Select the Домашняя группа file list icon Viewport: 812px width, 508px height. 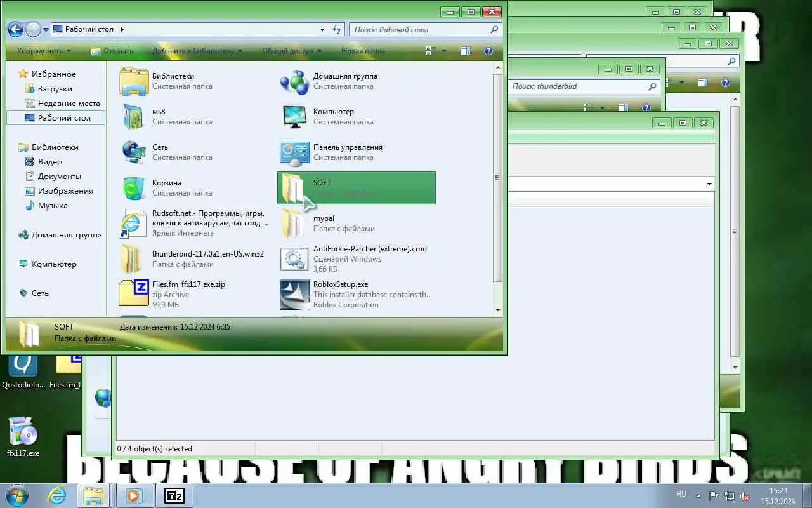click(x=294, y=81)
